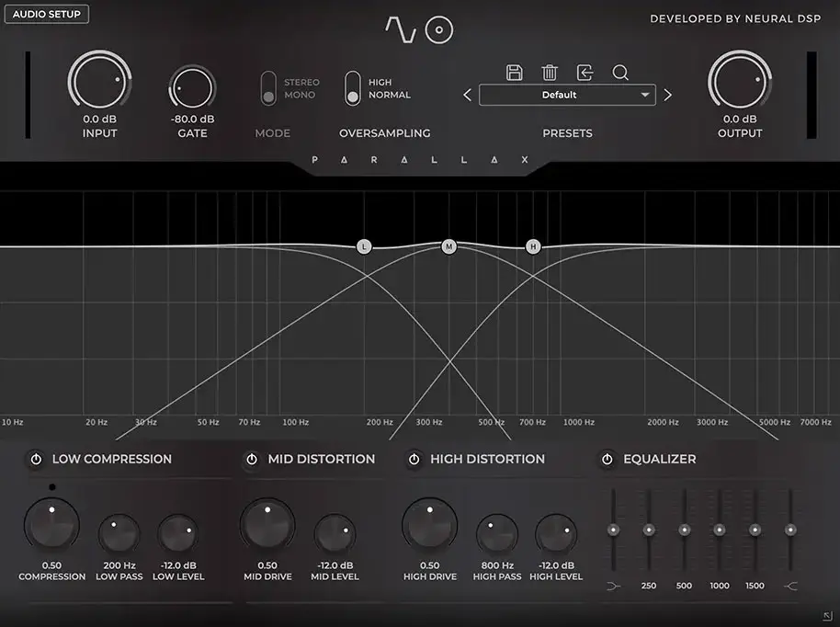
Task: Toggle the Equalizer power button
Action: click(607, 460)
